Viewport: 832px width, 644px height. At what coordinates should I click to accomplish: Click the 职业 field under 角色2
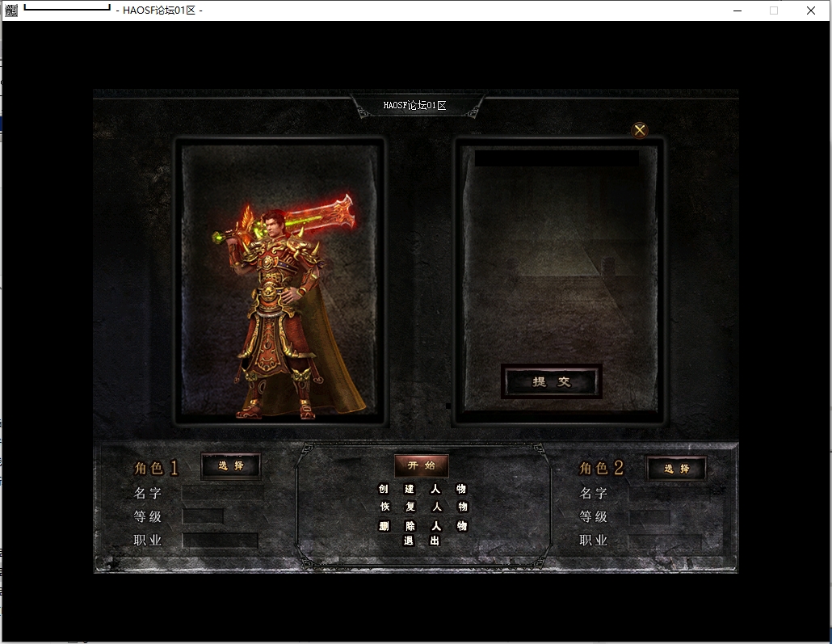pos(665,541)
